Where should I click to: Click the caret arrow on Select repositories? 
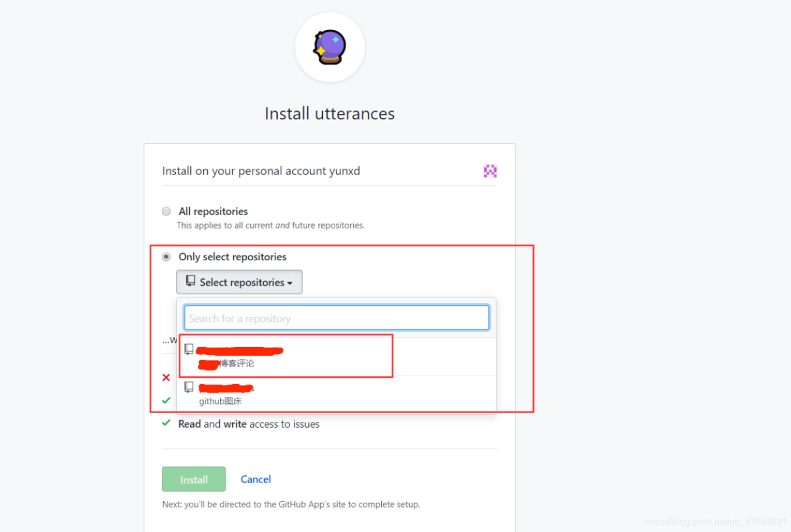(x=290, y=283)
